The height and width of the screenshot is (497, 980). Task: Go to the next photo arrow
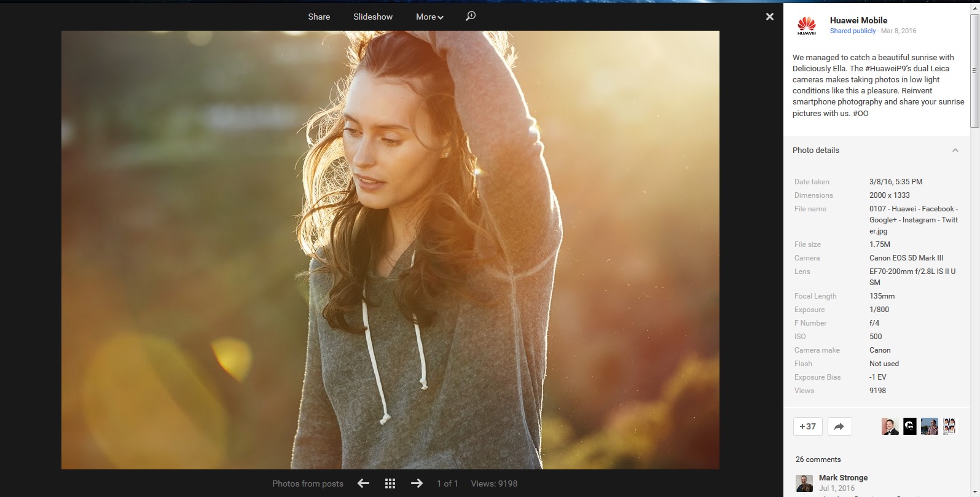click(x=417, y=483)
